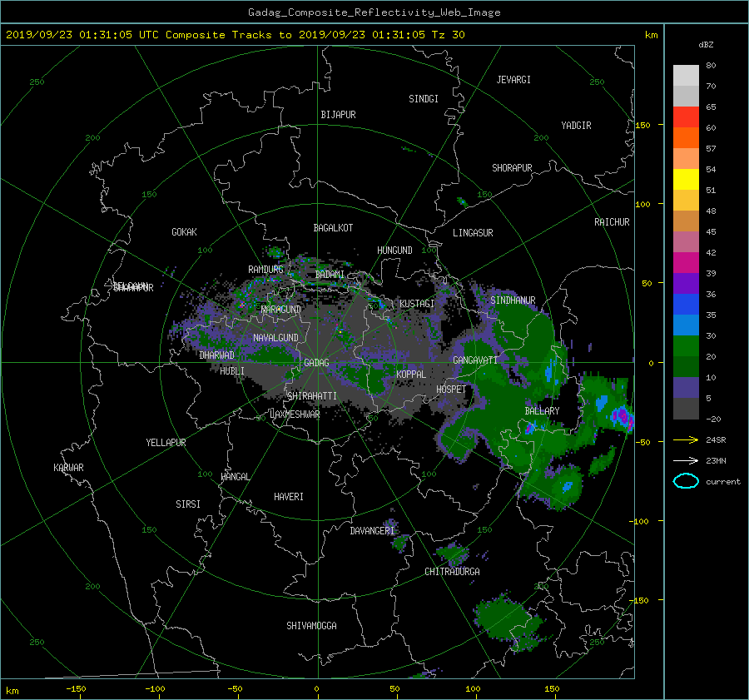This screenshot has width=749, height=700.
Task: Select the magenta 39-42 dBZ legend swatch
Action: [x=686, y=263]
